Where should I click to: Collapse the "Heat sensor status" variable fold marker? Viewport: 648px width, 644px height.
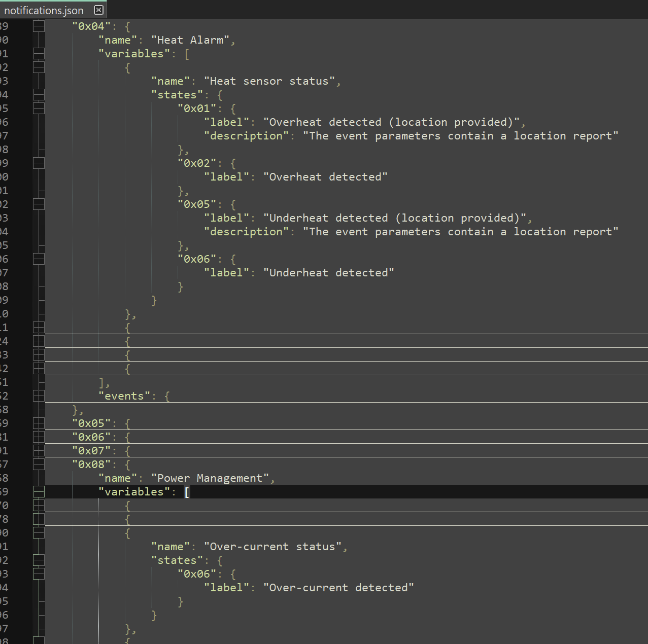pos(39,66)
